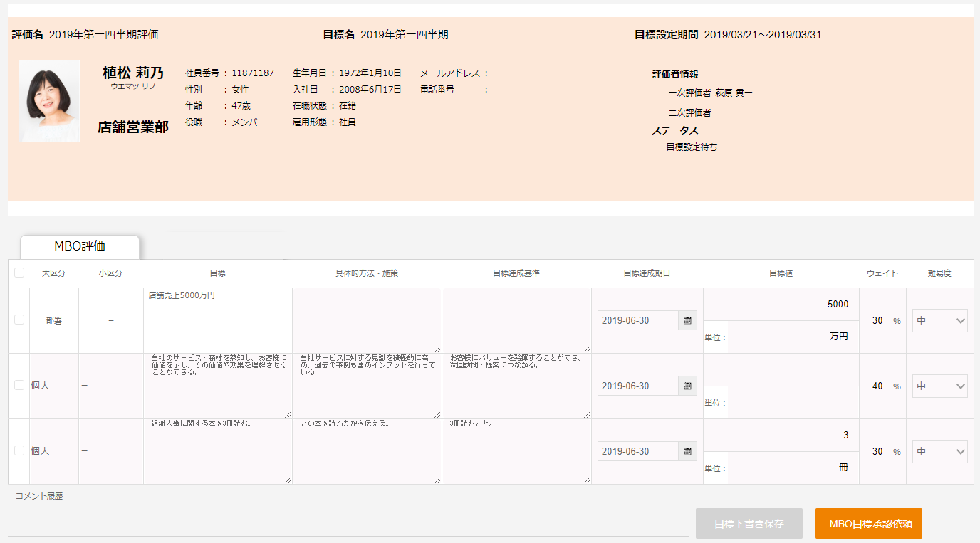The image size is (980, 543).
Task: Tick the checkbox of the first 個人 row
Action: point(19,385)
